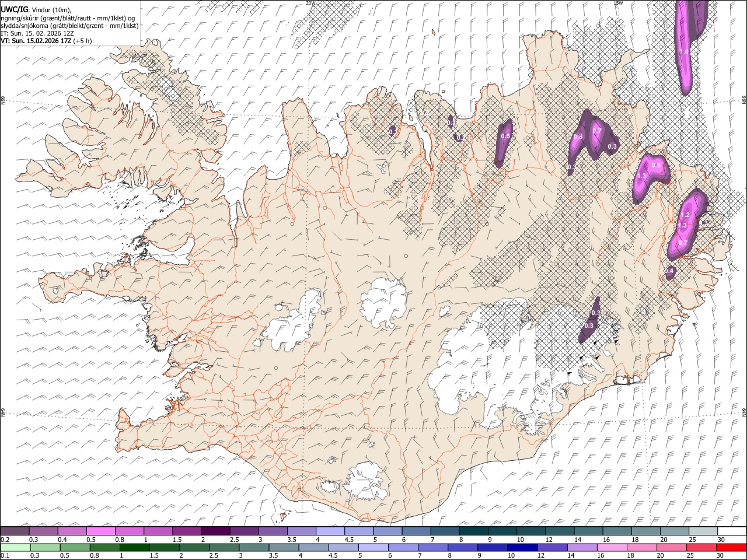
Task: Click the '30' label in the rain legend
Action: [721, 555]
